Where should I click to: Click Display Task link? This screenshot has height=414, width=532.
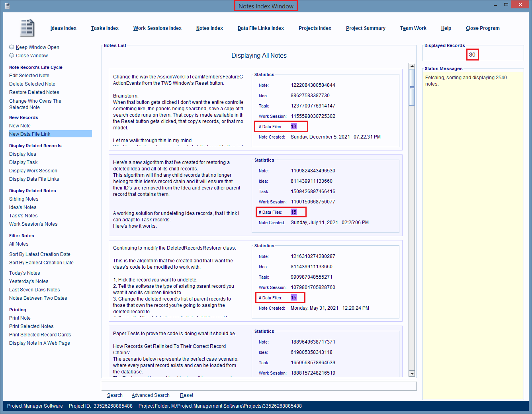point(23,162)
